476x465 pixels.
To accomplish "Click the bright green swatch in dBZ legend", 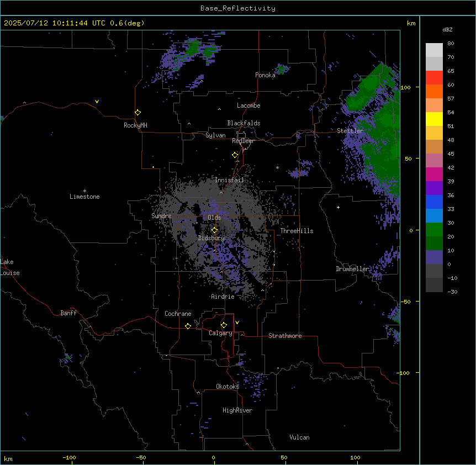I will (434, 230).
